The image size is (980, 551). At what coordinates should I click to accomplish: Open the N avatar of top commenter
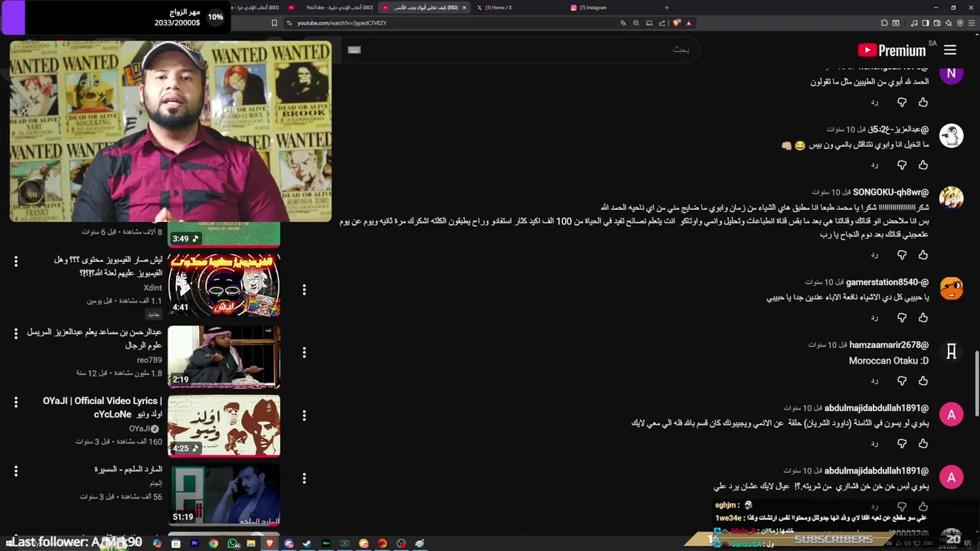click(951, 73)
